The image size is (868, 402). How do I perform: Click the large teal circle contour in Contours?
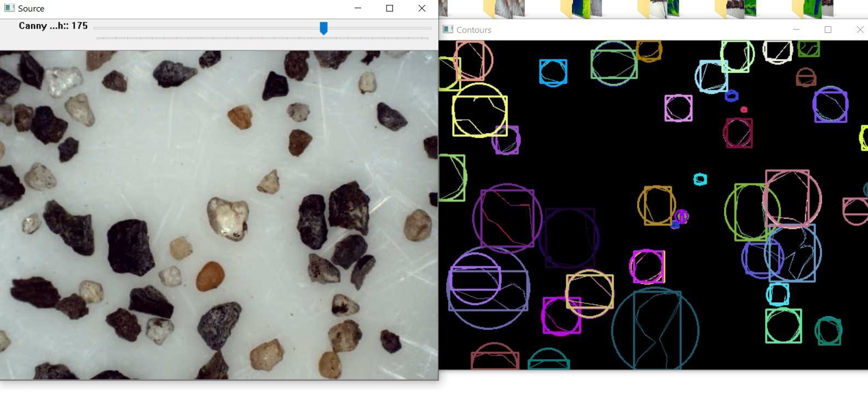click(x=655, y=329)
